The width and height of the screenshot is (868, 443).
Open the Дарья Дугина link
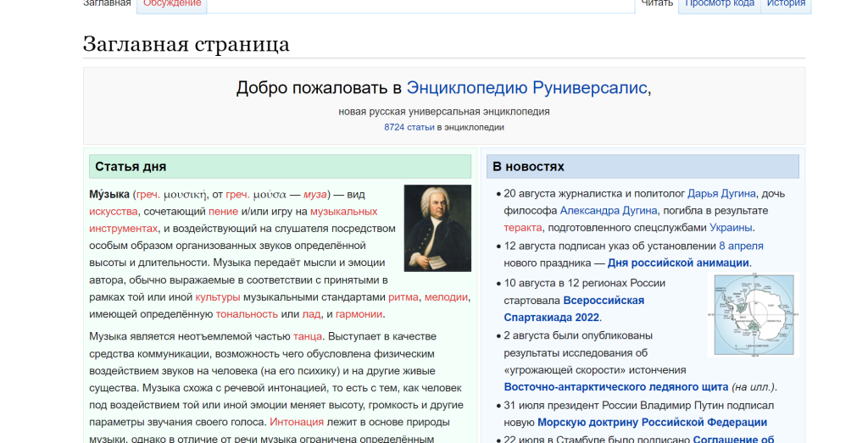pos(721,194)
